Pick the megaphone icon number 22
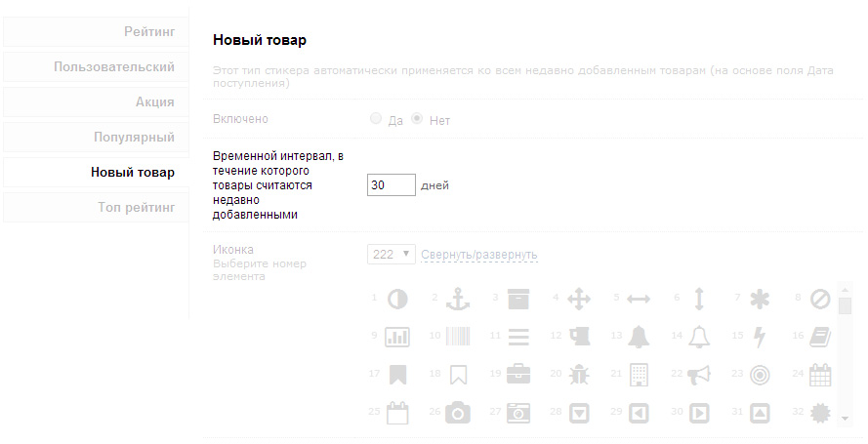868x444 pixels. point(699,374)
